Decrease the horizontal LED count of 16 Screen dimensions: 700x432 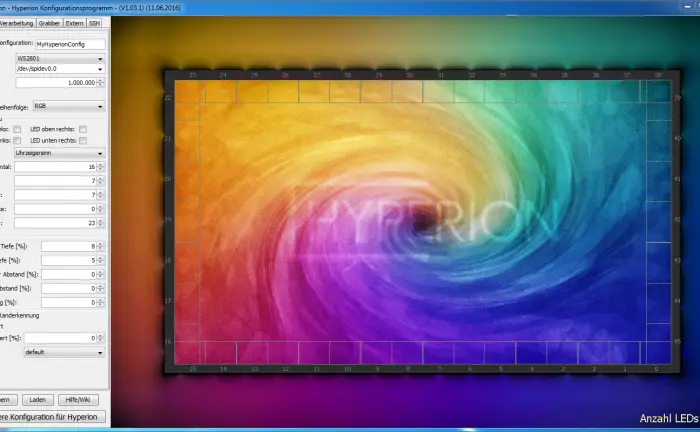point(101,169)
